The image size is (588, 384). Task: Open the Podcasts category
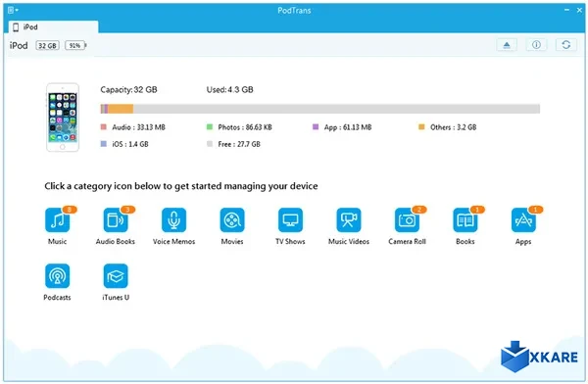[x=58, y=276]
